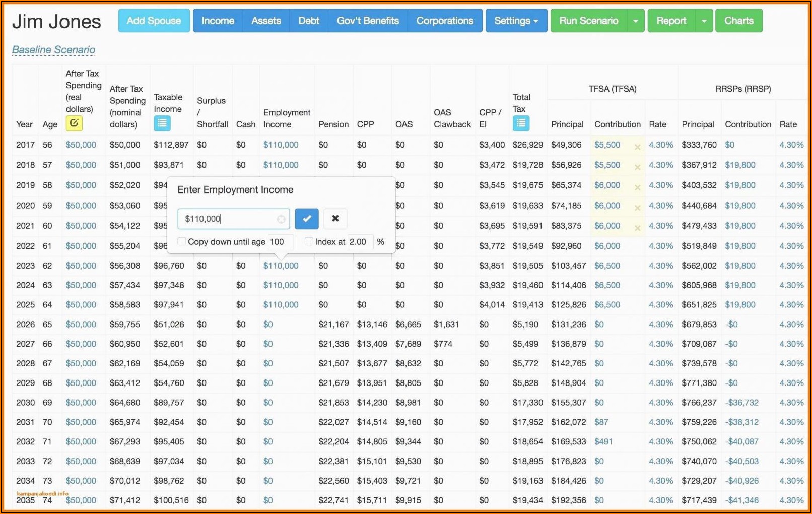812x514 pixels.
Task: Open the Income tab
Action: click(x=218, y=21)
